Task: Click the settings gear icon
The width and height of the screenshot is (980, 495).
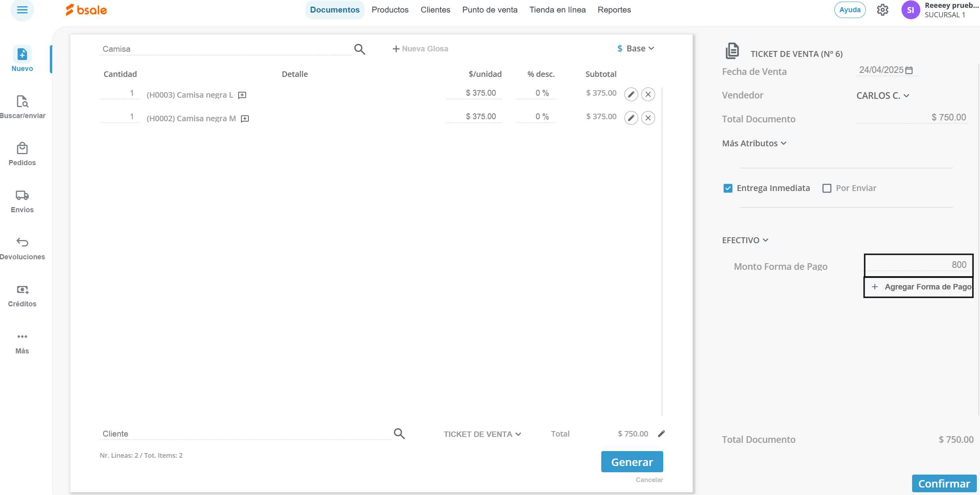Action: (882, 10)
